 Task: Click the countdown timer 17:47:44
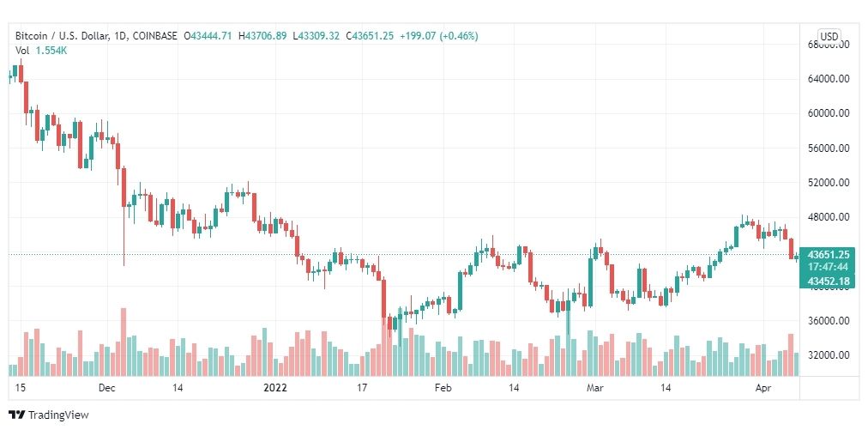[829, 266]
